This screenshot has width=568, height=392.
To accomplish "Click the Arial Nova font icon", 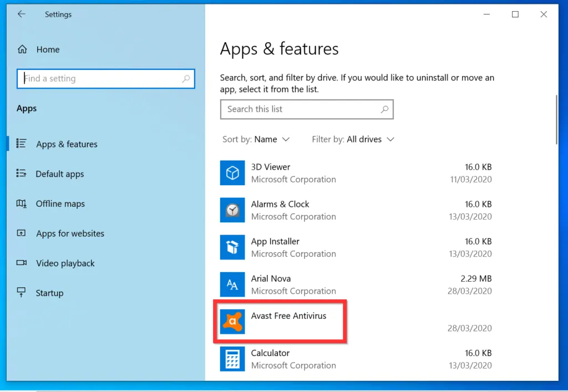I will point(232,284).
